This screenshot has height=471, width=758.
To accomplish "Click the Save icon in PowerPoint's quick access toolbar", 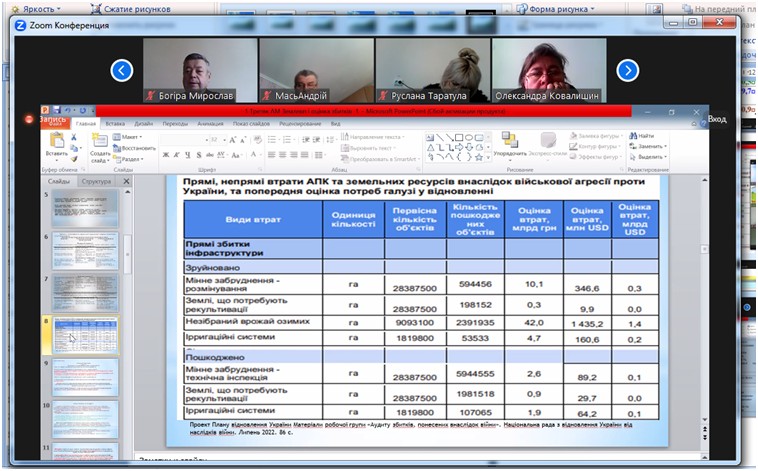I will pyautogui.click(x=57, y=110).
